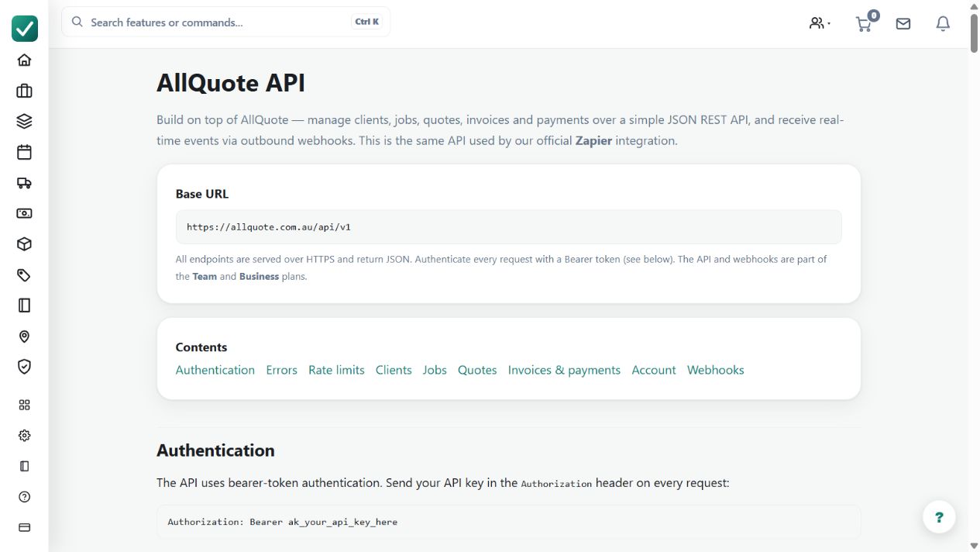This screenshot has height=552, width=980.
Task: Open the briefcase icon in sidebar
Action: point(24,91)
